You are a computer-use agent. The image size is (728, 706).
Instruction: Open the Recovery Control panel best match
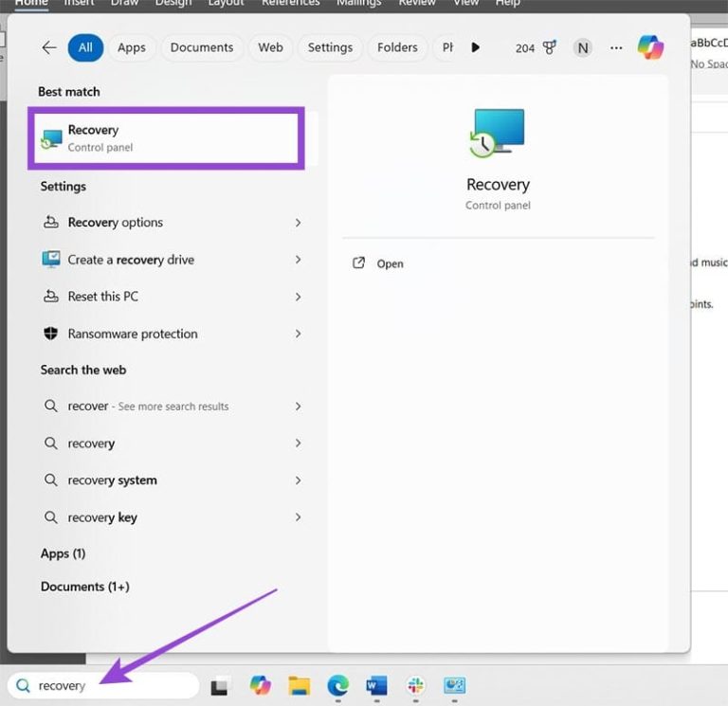click(166, 138)
